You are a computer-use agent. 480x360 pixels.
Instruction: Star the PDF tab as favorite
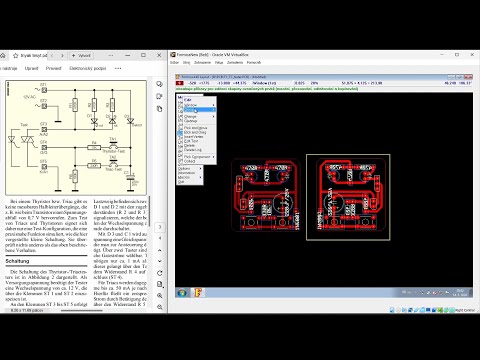pyautogui.click(x=15, y=55)
